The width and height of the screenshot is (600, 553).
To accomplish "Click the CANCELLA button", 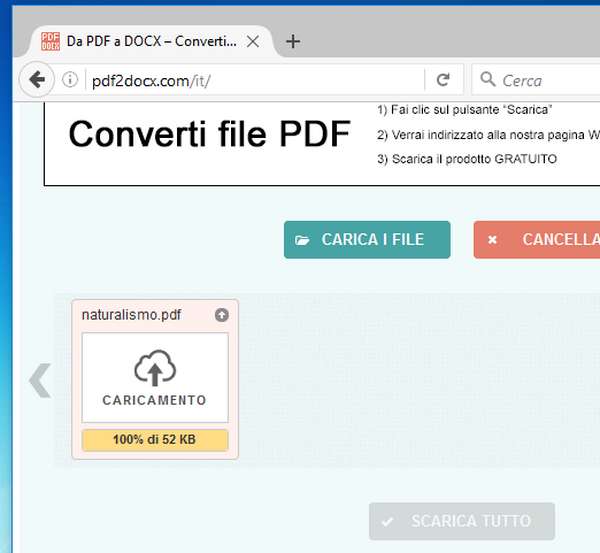I will click(x=537, y=240).
